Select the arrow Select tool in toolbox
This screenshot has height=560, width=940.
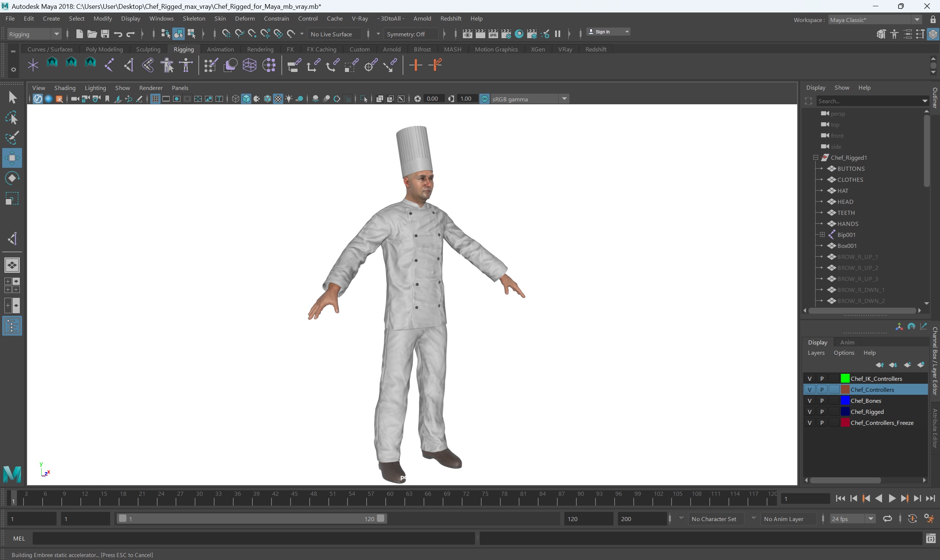(12, 98)
